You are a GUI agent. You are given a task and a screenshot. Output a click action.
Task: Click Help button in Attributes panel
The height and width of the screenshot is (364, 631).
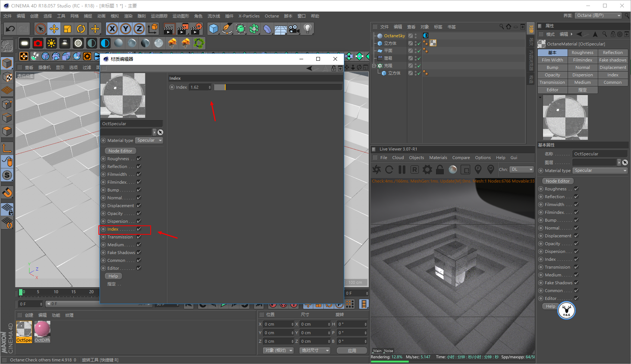tap(551, 306)
